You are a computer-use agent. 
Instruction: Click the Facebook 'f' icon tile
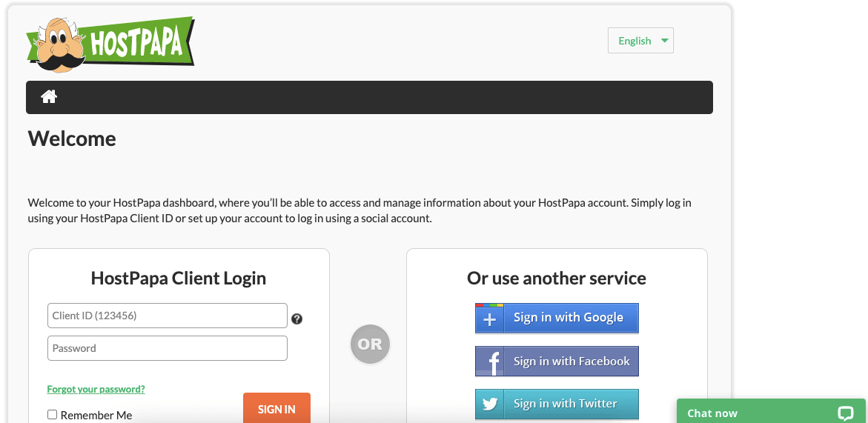click(x=489, y=362)
